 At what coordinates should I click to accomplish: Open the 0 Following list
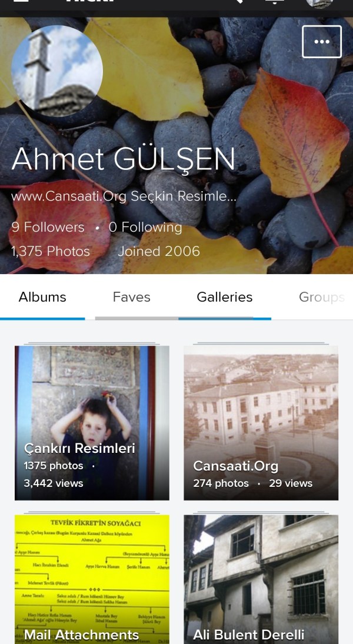click(x=145, y=228)
